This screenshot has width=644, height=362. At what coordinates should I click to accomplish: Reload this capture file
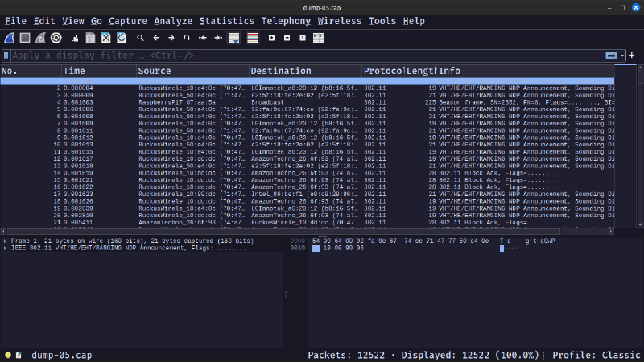[x=122, y=38]
